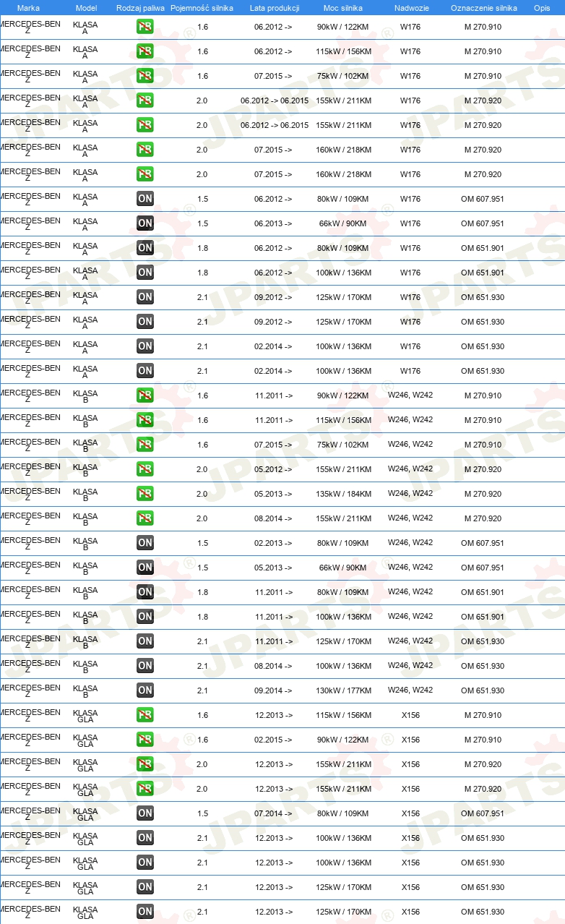Viewport: 565px width, 924px height.
Task: Click the 02.2015 -> production date cell
Action: 274,740
